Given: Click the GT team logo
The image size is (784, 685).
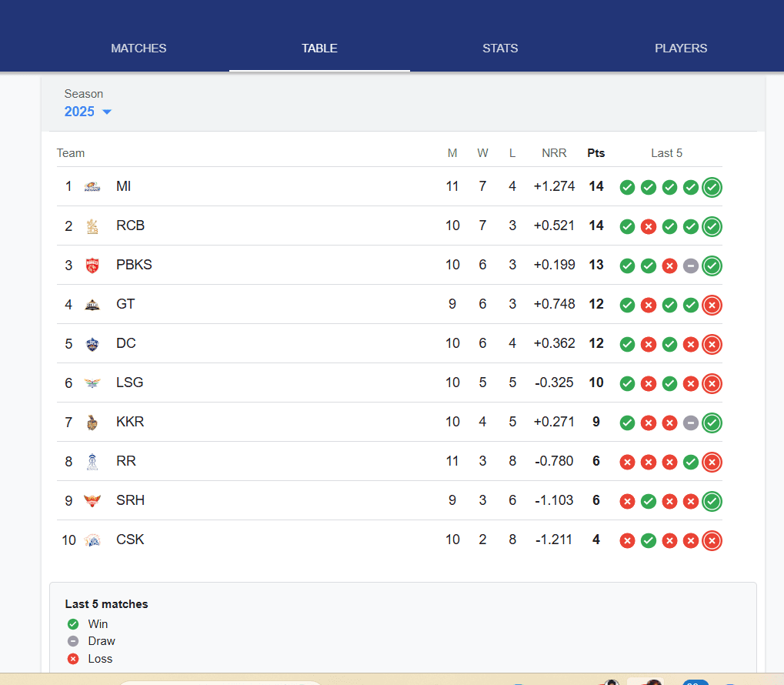Looking at the screenshot, I should 92,304.
